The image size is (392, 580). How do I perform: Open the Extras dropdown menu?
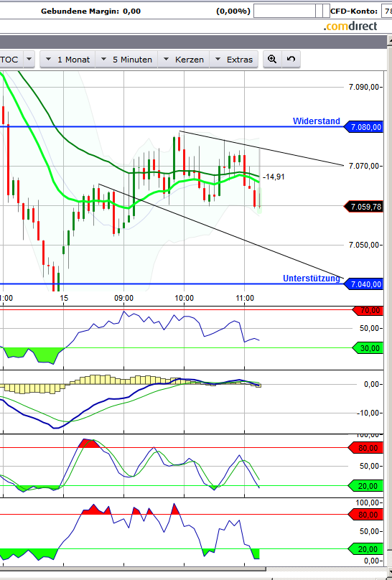tap(234, 60)
